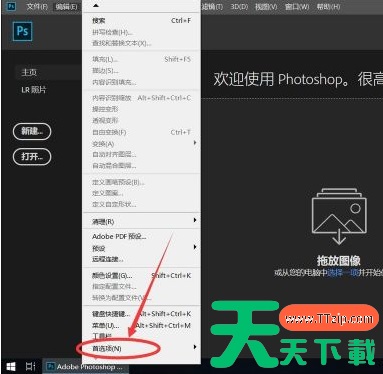Viewport: 383px width, 374px height.
Task: Expand the 首选项(N) submenu
Action: [141, 348]
